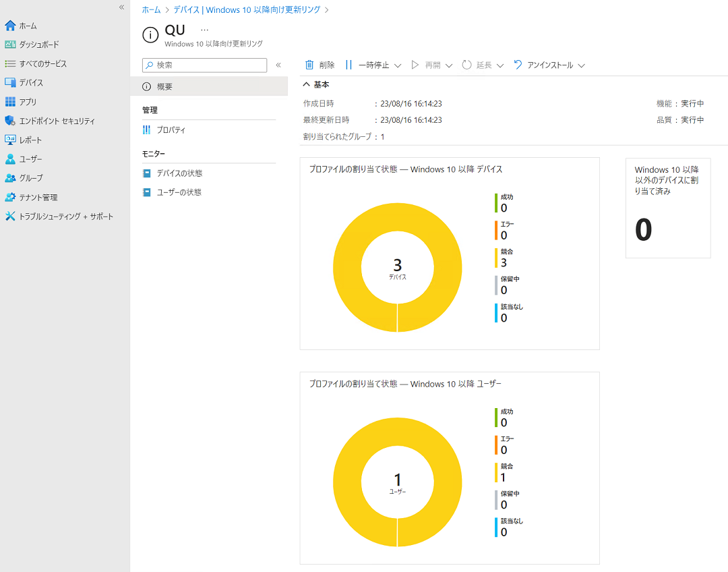The height and width of the screenshot is (572, 728).
Task: Expand the アンインストール dropdown
Action: pyautogui.click(x=581, y=65)
